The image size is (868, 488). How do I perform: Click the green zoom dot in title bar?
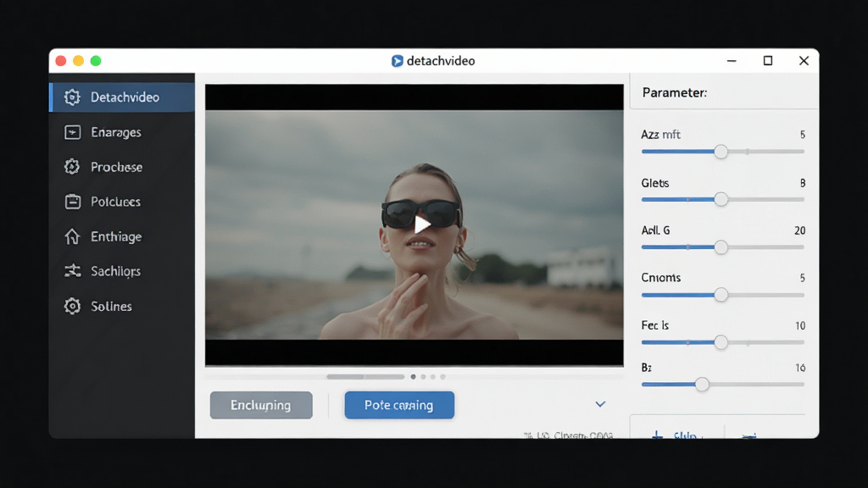[96, 61]
